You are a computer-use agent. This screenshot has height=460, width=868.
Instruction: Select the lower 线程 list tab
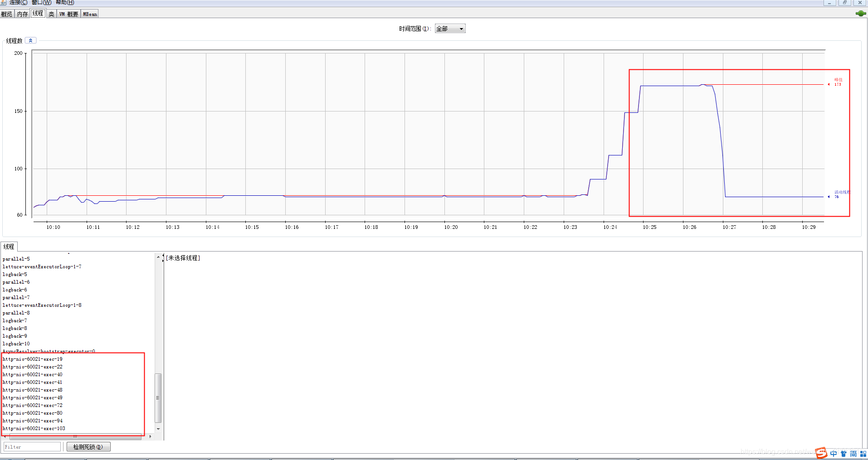pyautogui.click(x=9, y=247)
